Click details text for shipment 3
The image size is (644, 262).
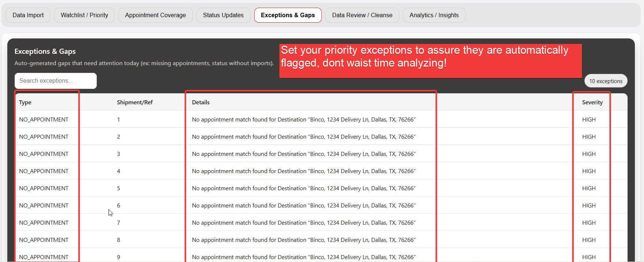click(x=304, y=154)
